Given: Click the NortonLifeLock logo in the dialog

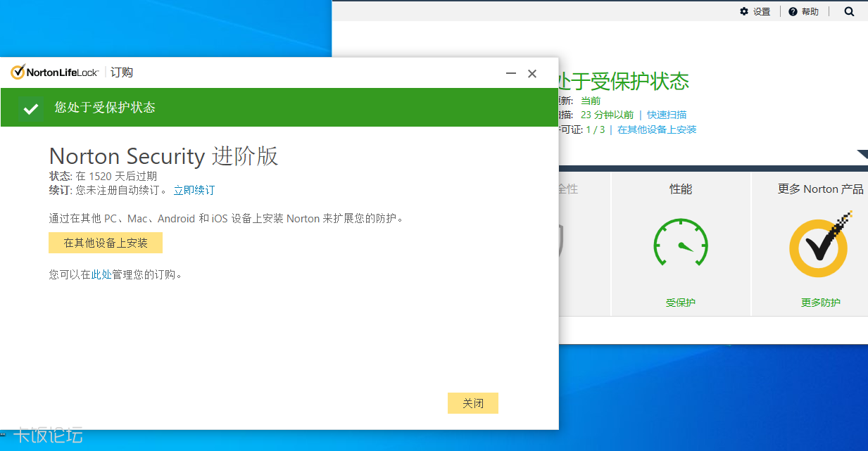Looking at the screenshot, I should click(54, 71).
